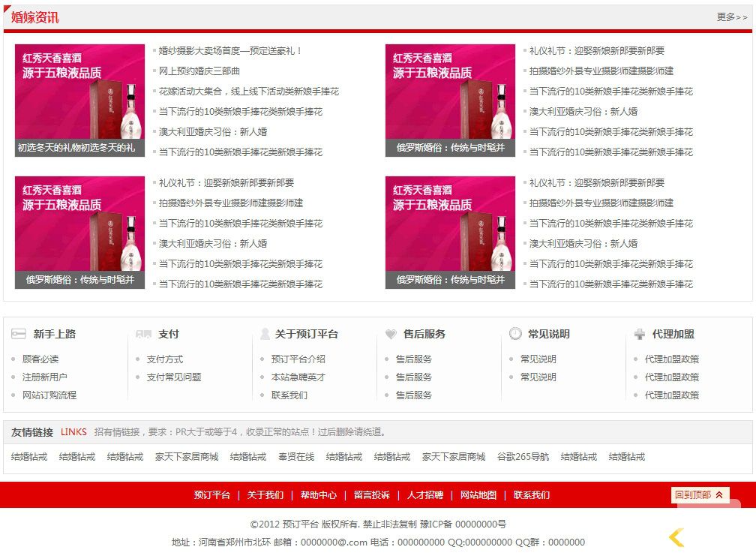Open 人才招聘 from the footer navigation

point(425,495)
